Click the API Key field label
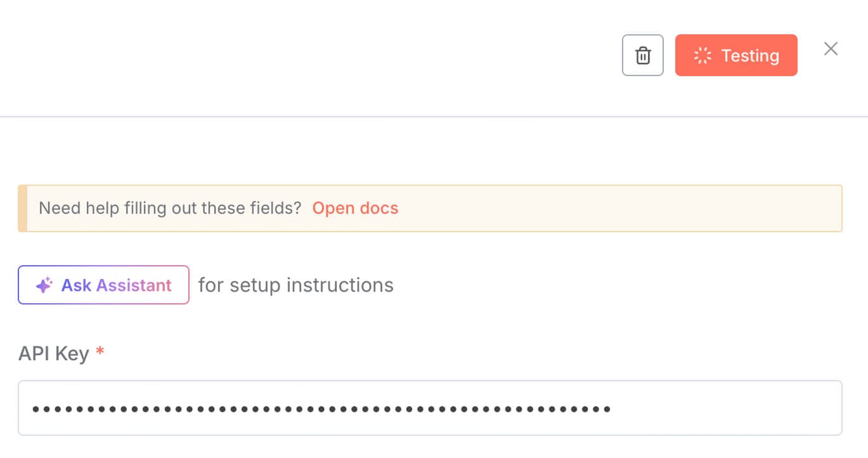Screen dimensions: 868x458 53,353
